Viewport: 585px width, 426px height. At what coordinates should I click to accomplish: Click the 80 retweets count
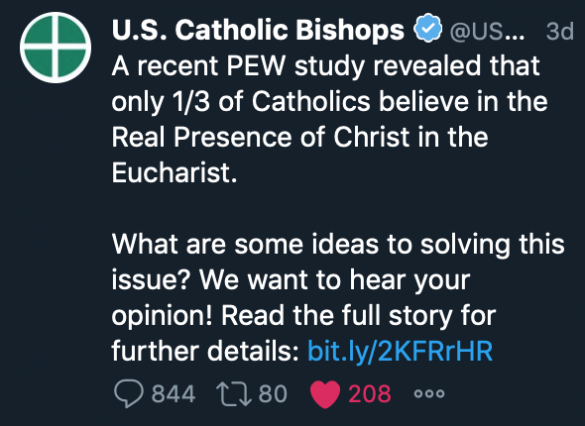(273, 394)
